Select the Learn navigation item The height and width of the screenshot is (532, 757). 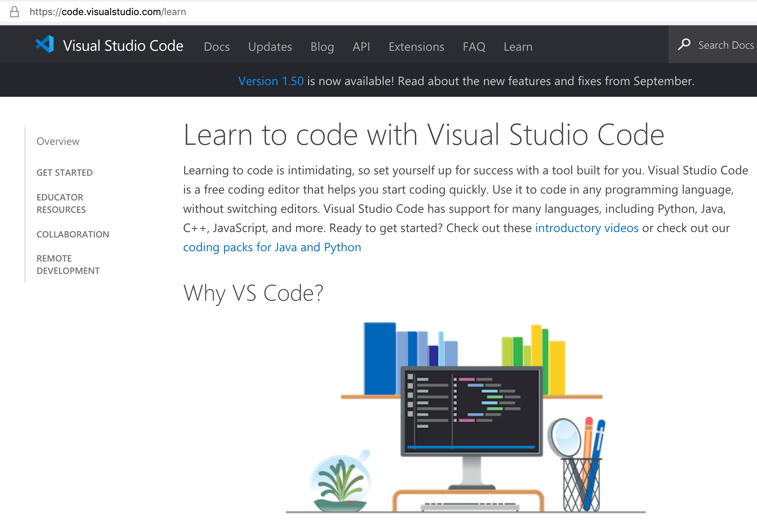[x=518, y=47]
